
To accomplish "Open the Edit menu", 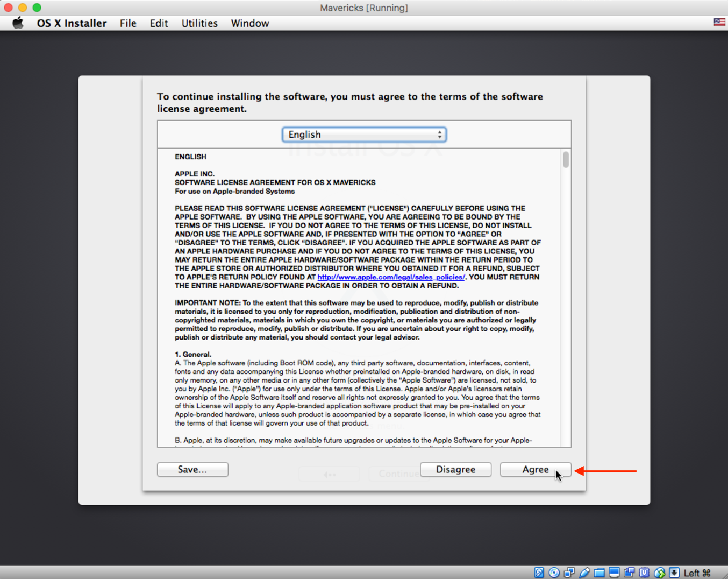I will 159,23.
